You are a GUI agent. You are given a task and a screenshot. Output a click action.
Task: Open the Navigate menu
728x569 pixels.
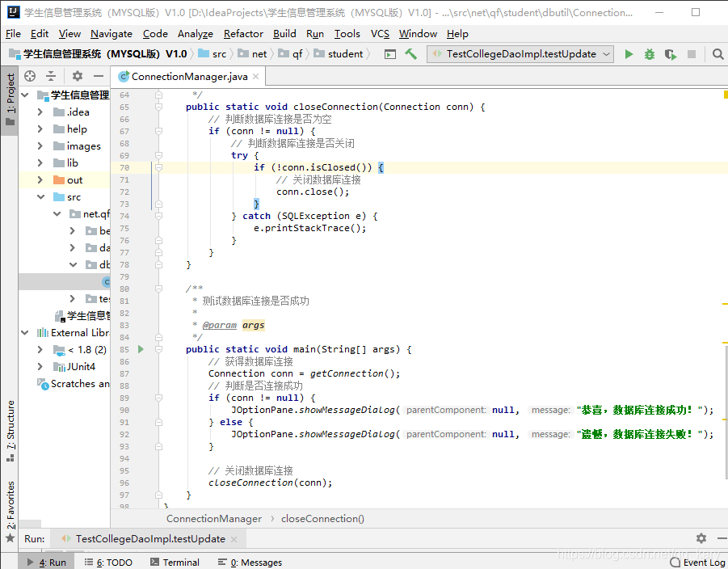click(112, 34)
